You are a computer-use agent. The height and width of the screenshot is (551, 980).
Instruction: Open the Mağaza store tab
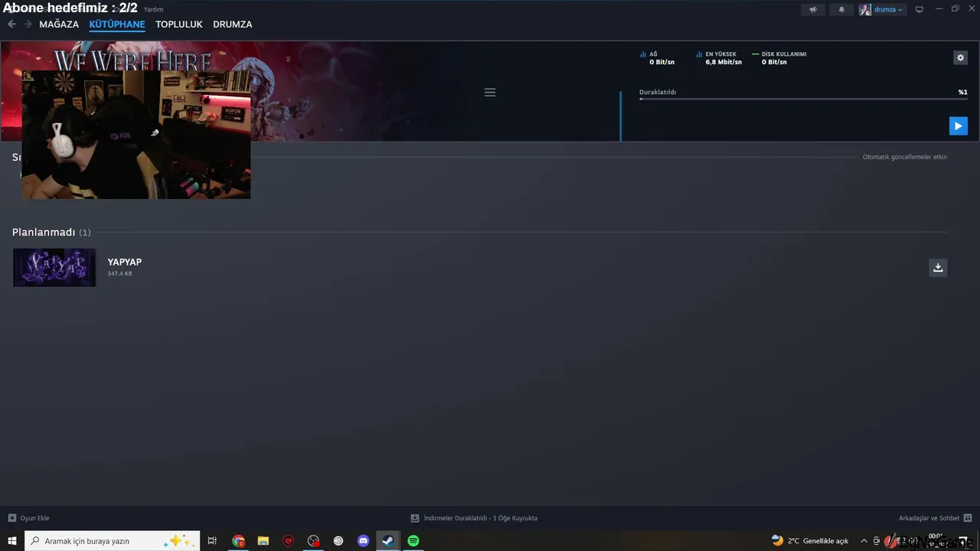click(59, 24)
